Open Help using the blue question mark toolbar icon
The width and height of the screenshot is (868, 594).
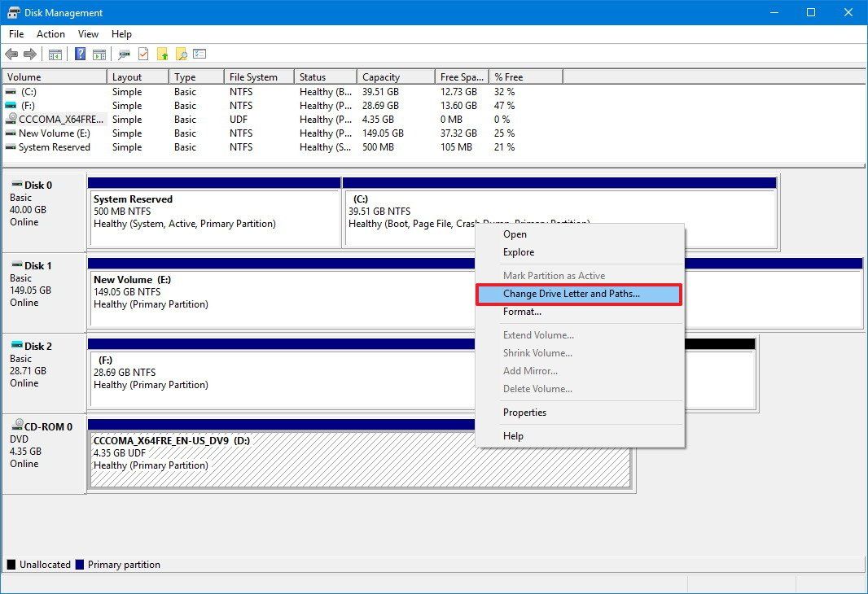[x=79, y=54]
